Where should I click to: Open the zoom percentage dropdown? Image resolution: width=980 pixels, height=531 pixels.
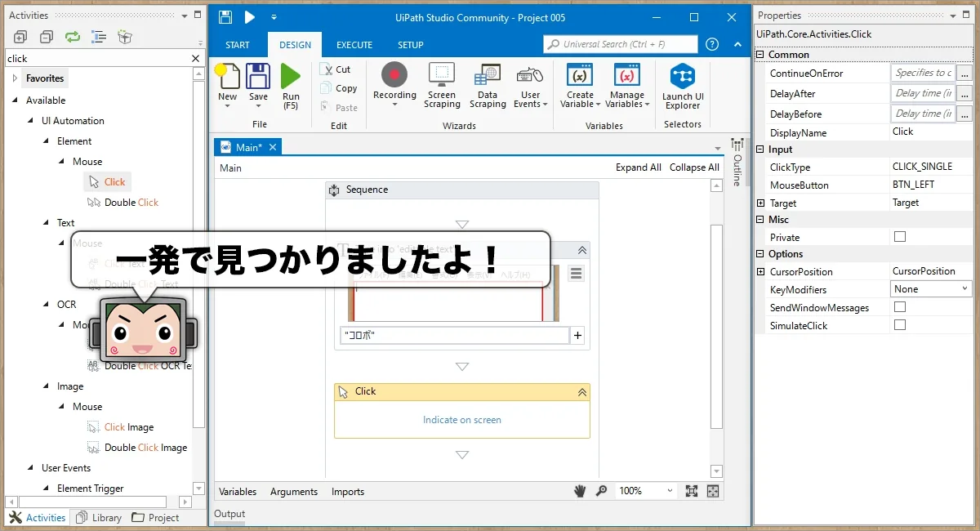670,491
